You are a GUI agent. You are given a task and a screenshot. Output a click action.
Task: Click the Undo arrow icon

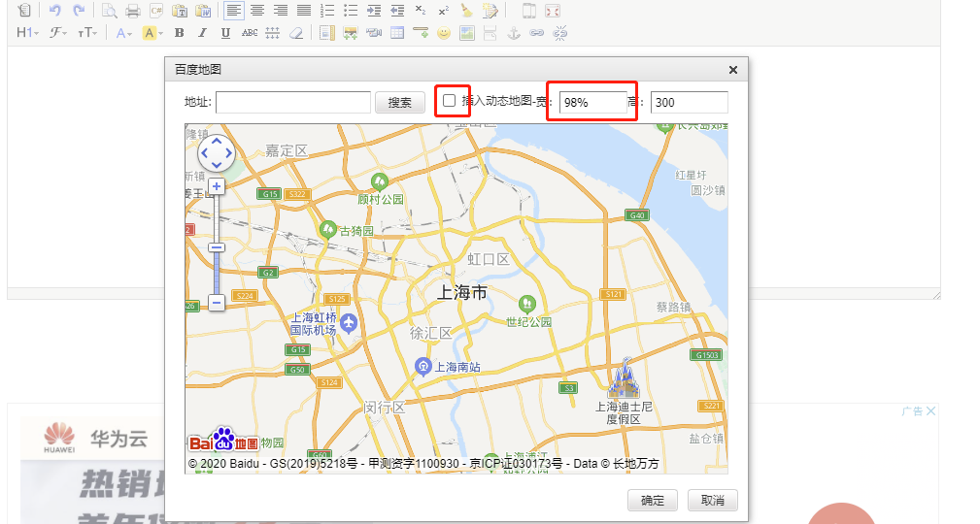(55, 10)
